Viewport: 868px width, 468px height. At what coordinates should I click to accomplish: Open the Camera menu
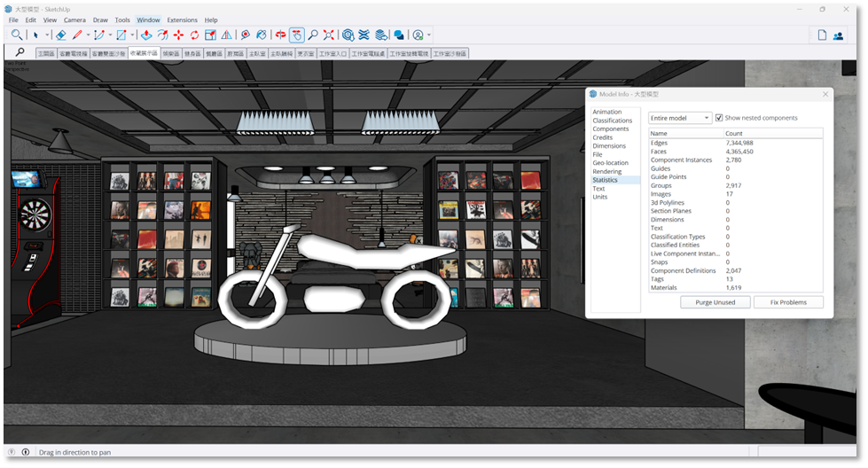click(x=74, y=19)
